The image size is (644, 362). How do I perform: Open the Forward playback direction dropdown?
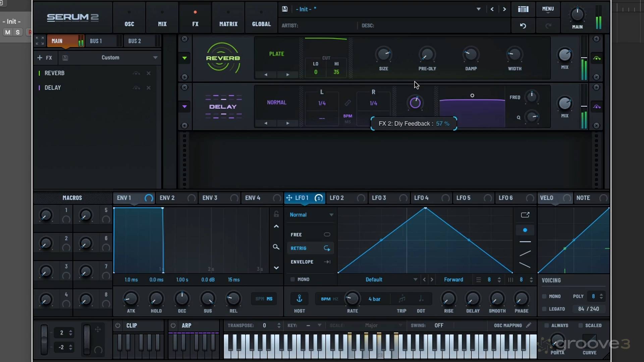point(453,279)
